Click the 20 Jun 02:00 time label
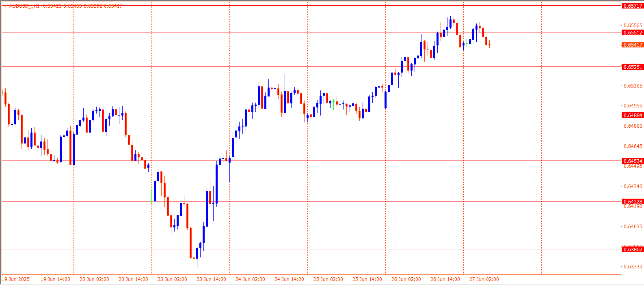The image size is (644, 285). coord(94,279)
